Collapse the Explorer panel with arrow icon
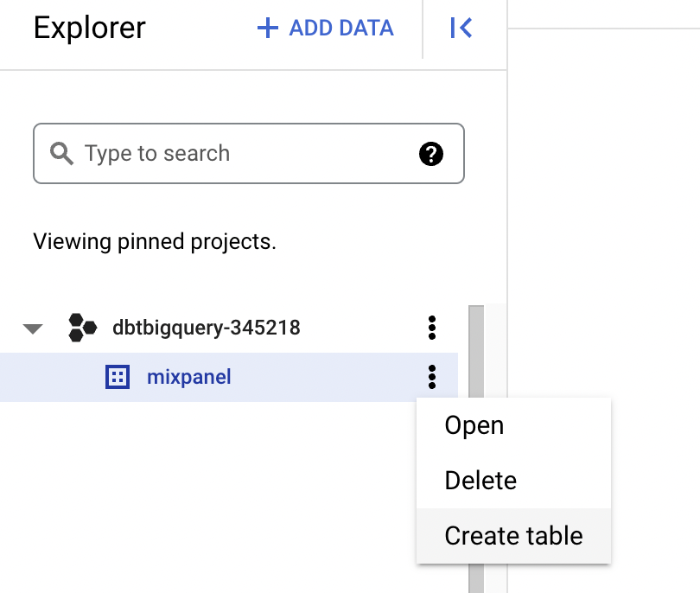700x593 pixels. pos(461,28)
